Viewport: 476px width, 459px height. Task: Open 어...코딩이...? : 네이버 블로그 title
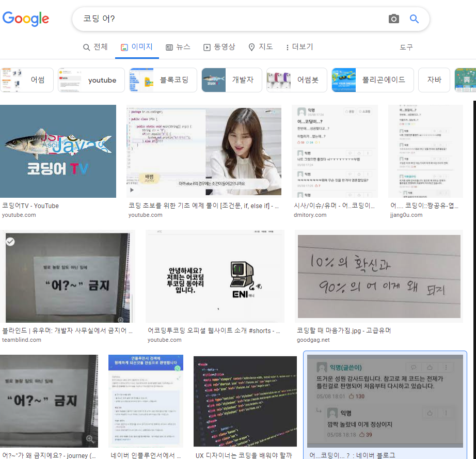(x=352, y=455)
